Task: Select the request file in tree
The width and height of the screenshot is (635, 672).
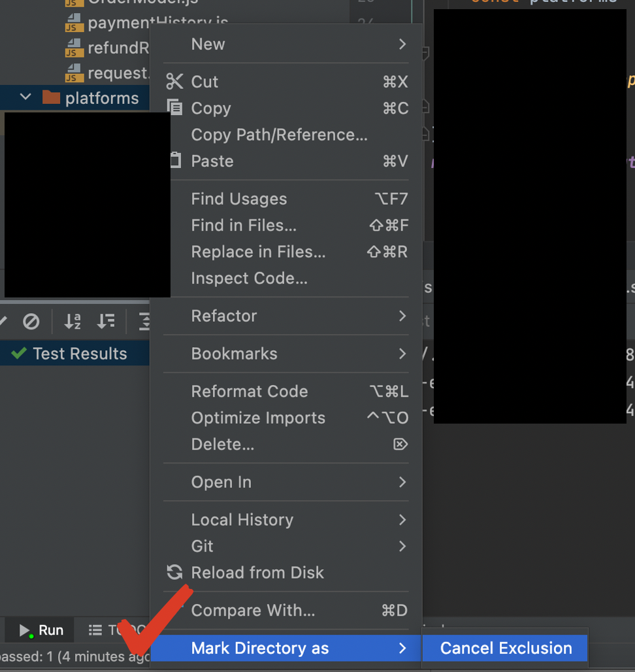Action: (x=118, y=73)
